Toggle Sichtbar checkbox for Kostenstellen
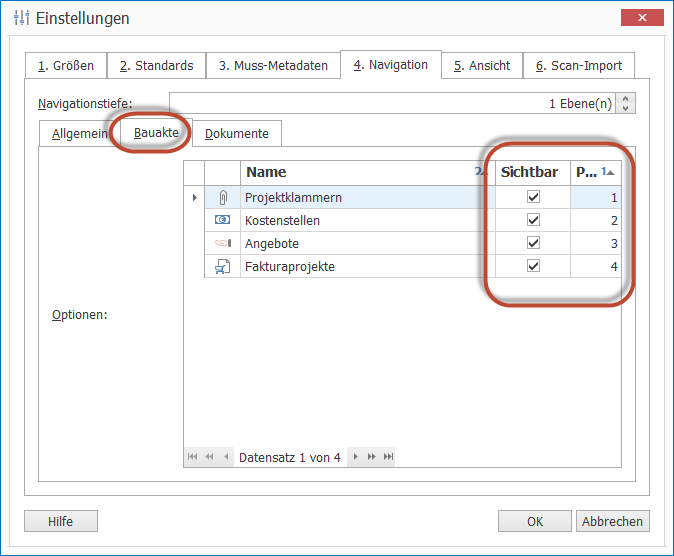 tap(533, 220)
